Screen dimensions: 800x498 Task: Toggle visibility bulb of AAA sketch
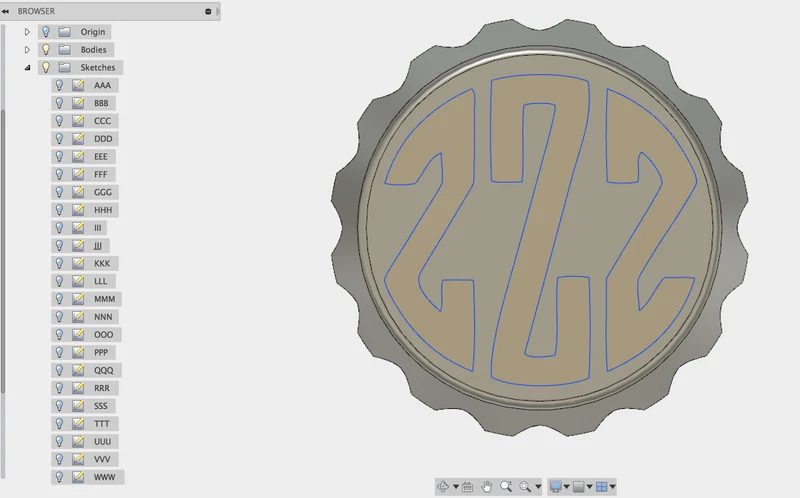pyautogui.click(x=59, y=85)
